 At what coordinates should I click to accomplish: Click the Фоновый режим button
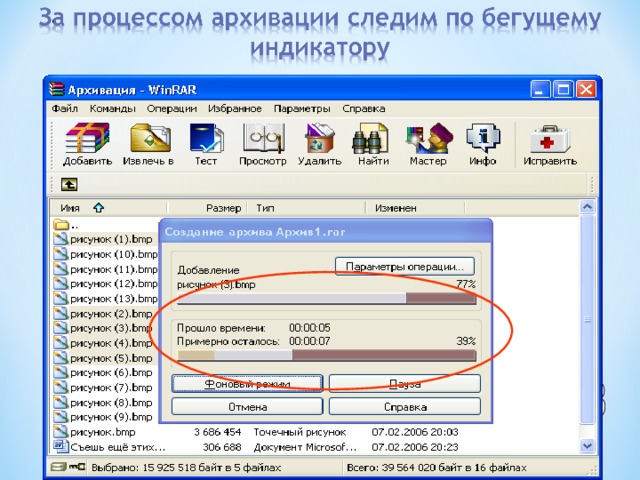click(x=247, y=383)
